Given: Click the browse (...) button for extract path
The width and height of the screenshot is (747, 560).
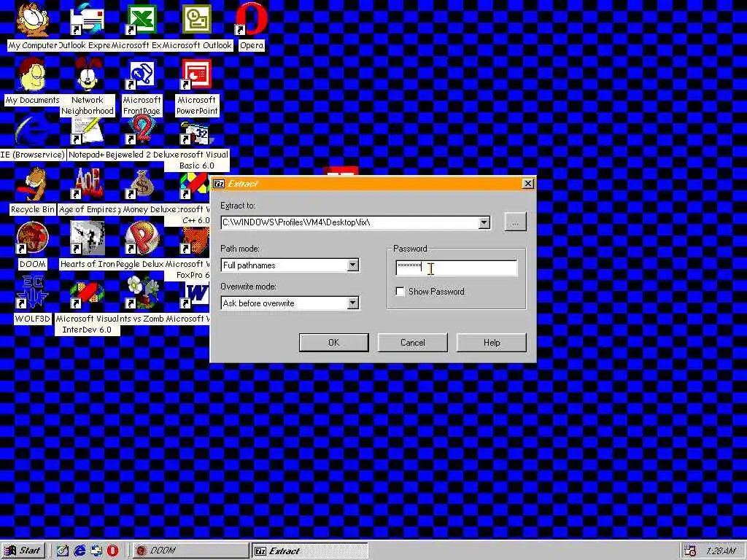Looking at the screenshot, I should [x=516, y=222].
